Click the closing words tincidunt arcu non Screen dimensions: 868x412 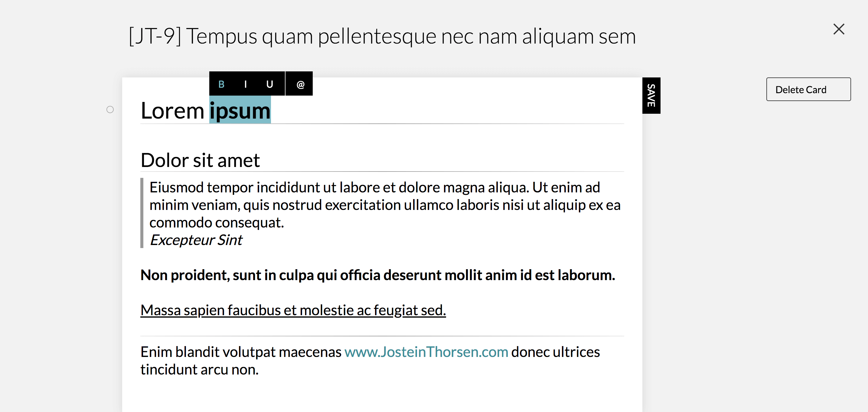(x=200, y=370)
